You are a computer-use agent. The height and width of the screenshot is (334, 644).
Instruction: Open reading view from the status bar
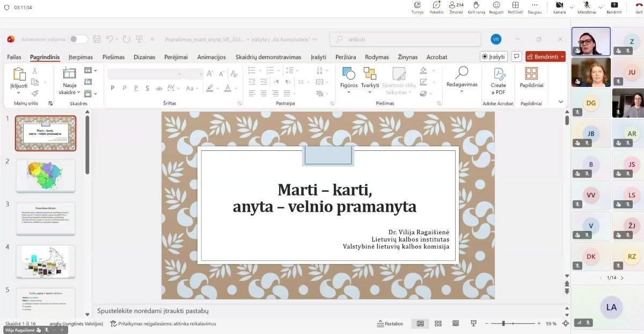click(x=456, y=323)
